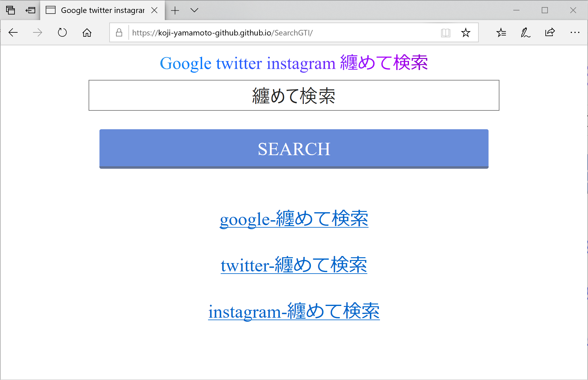Screen dimensions: 588x380
Task: Open the instagram-纏めて検索 link
Action: tap(294, 311)
